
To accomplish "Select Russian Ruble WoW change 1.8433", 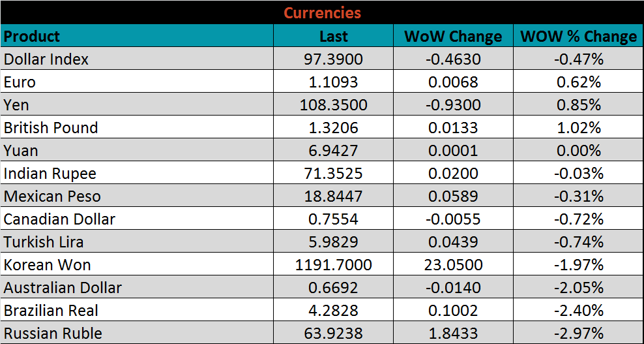I will [453, 334].
